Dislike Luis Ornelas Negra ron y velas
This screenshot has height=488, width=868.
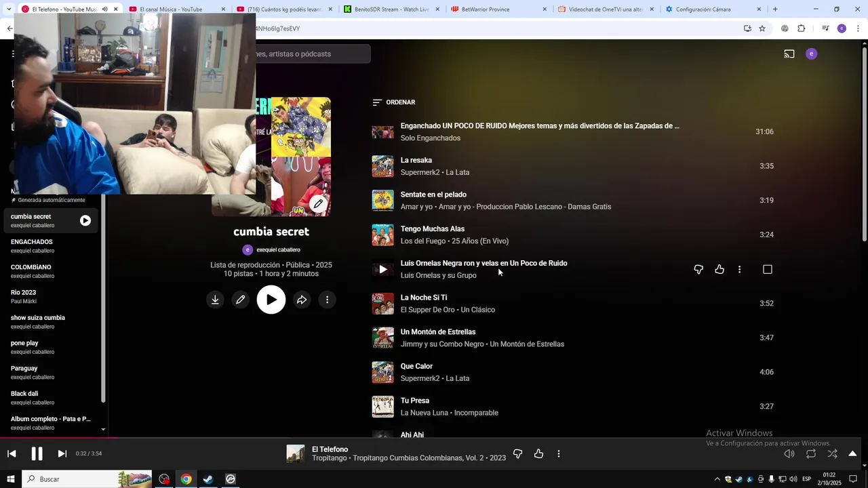[x=698, y=269]
